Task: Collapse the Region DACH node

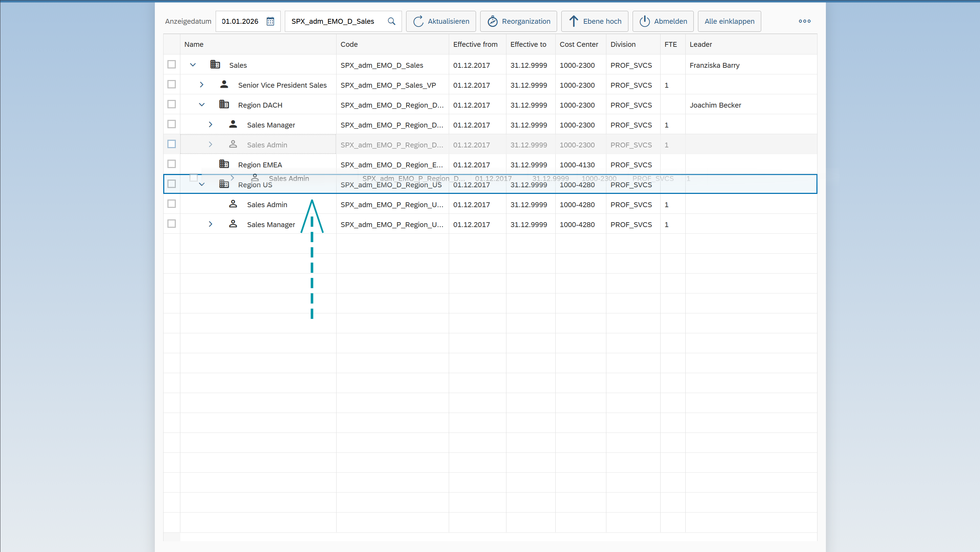Action: (x=202, y=105)
